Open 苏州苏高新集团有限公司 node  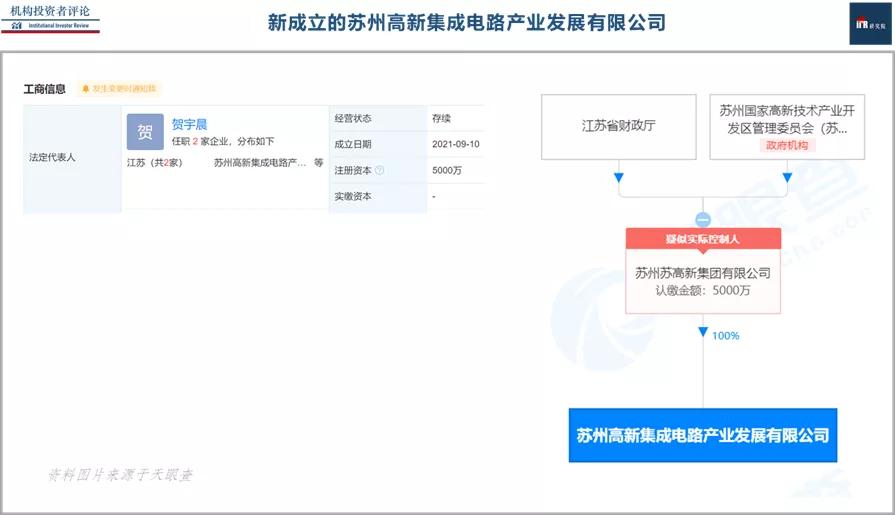point(703,273)
